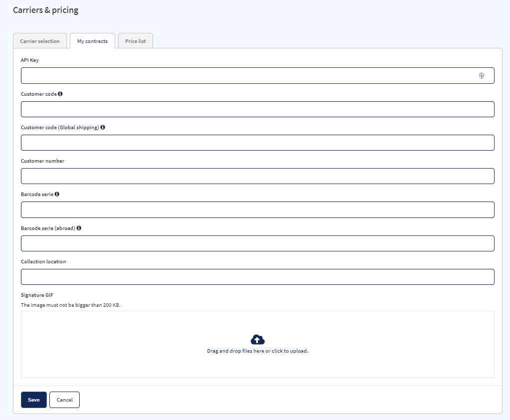Viewport: 510px width, 420px height.
Task: Click into the Customer code field
Action: (x=258, y=109)
